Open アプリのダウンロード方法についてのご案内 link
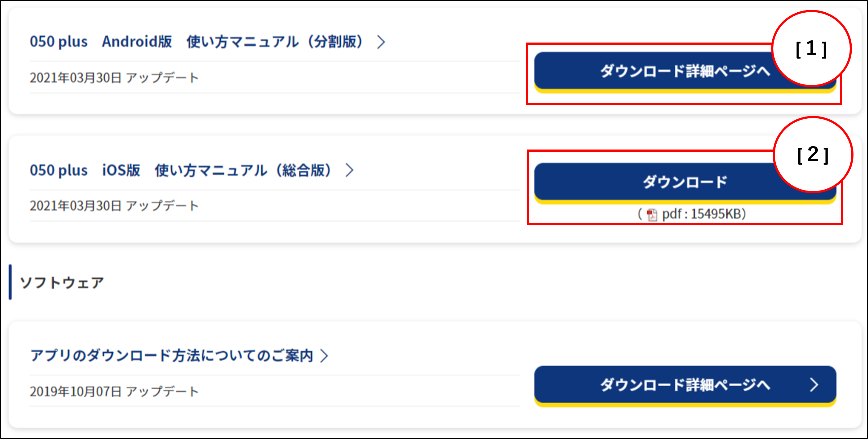 (x=172, y=355)
